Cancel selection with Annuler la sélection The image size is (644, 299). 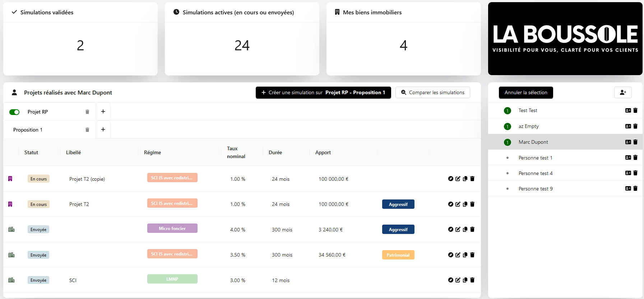[526, 92]
